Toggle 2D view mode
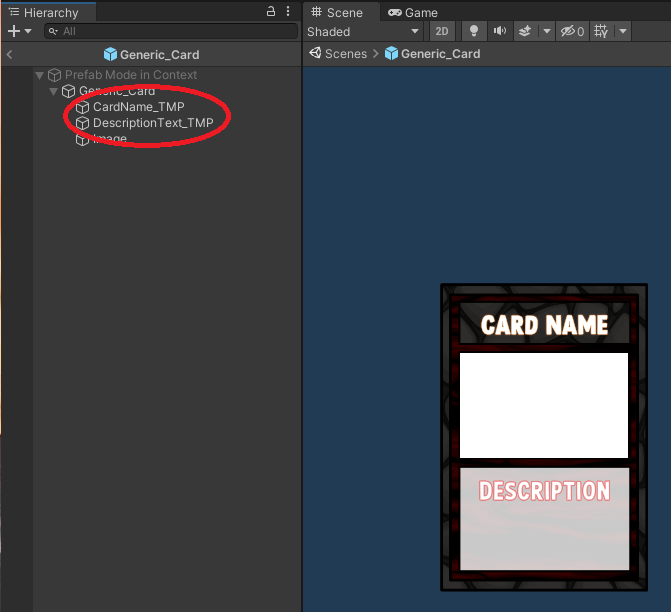The image size is (671, 612). pyautogui.click(x=442, y=31)
